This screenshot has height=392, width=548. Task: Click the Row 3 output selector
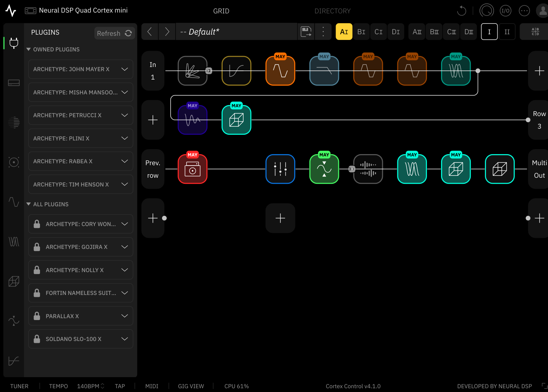[539, 120]
